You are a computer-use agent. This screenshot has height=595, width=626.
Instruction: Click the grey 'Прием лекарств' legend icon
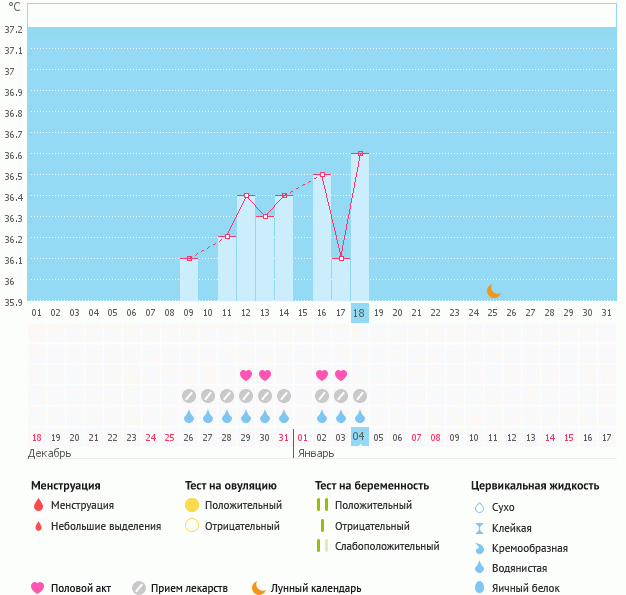[139, 588]
